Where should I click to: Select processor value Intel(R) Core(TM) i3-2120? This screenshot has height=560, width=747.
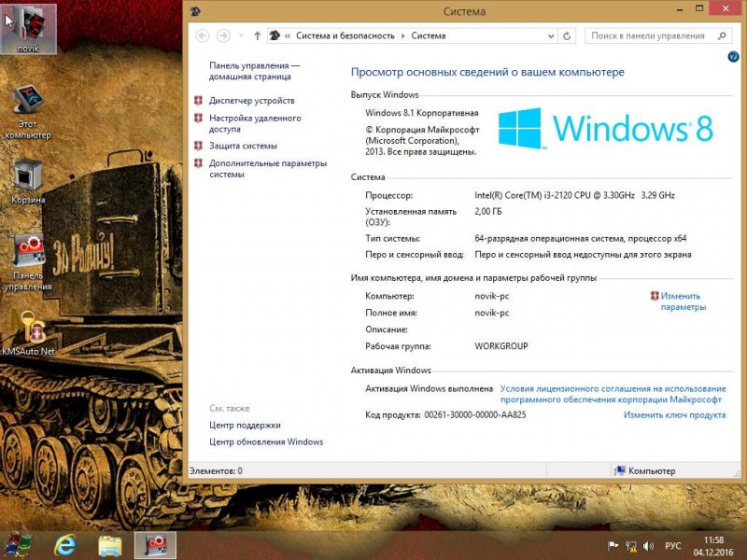[574, 195]
